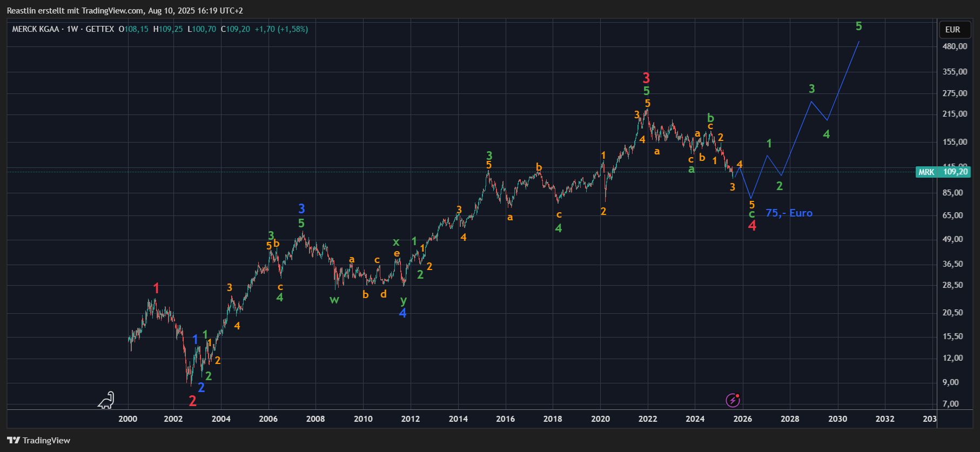Click the header text with TradingView.com
This screenshot has height=452, width=980.
pos(125,11)
